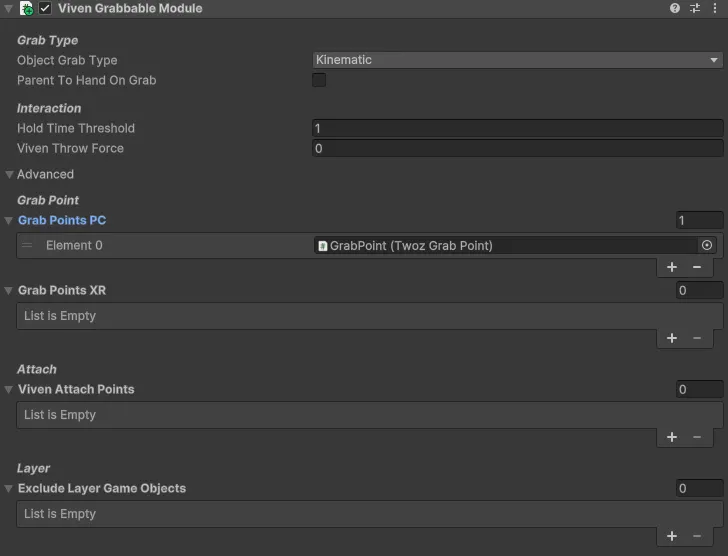Add an element to Grab Points XR
The height and width of the screenshot is (556, 728).
pyautogui.click(x=672, y=338)
